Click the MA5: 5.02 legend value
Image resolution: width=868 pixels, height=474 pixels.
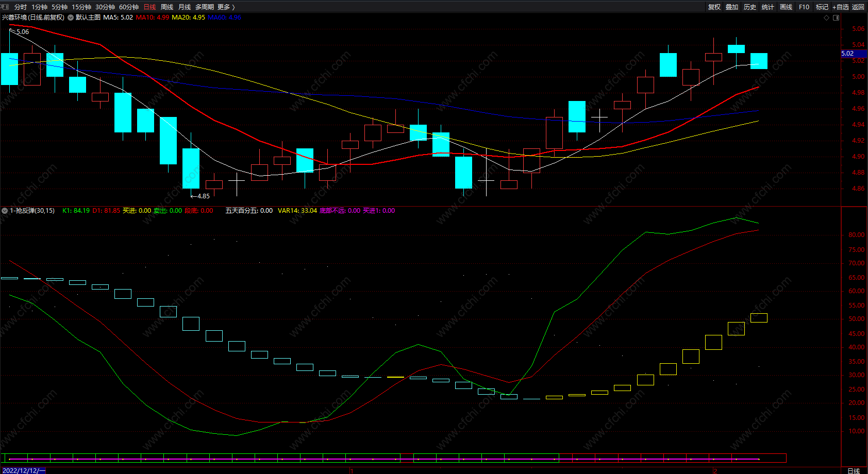pos(118,18)
